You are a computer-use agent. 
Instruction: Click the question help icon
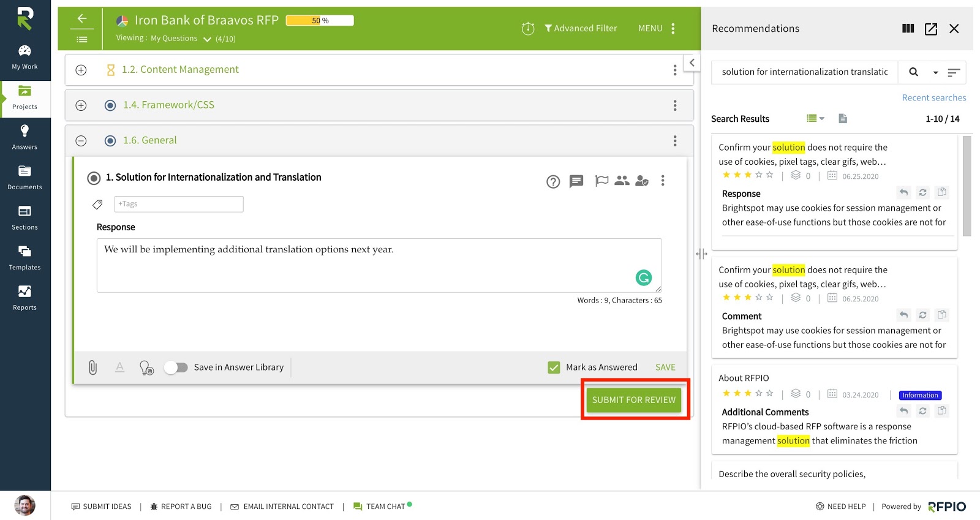[x=553, y=181]
